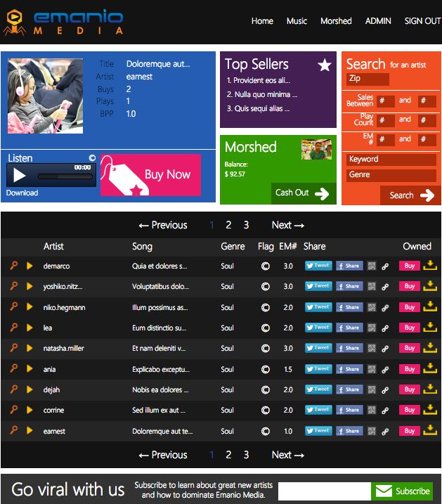Play the yoshiko.nitz song via the orange arrow
This screenshot has height=504, width=442.
pos(30,286)
